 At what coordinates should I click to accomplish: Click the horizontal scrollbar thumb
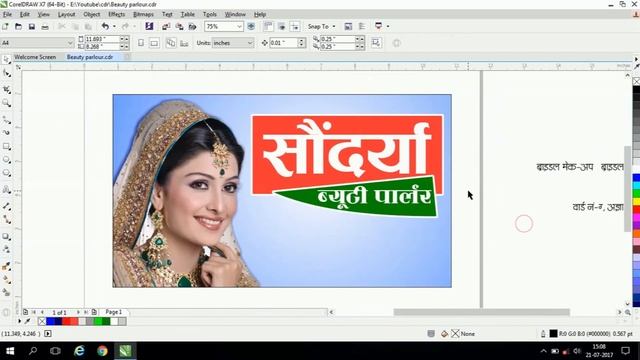[x=481, y=312]
